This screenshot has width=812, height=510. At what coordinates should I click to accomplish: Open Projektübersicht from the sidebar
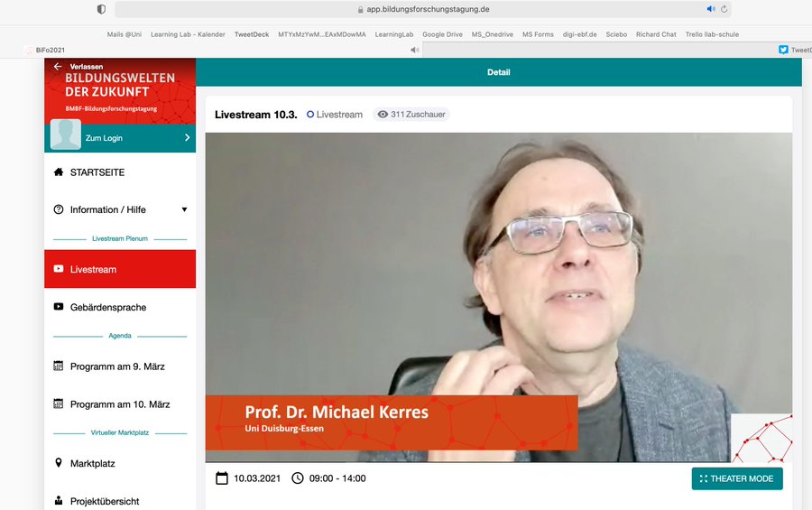click(x=105, y=501)
